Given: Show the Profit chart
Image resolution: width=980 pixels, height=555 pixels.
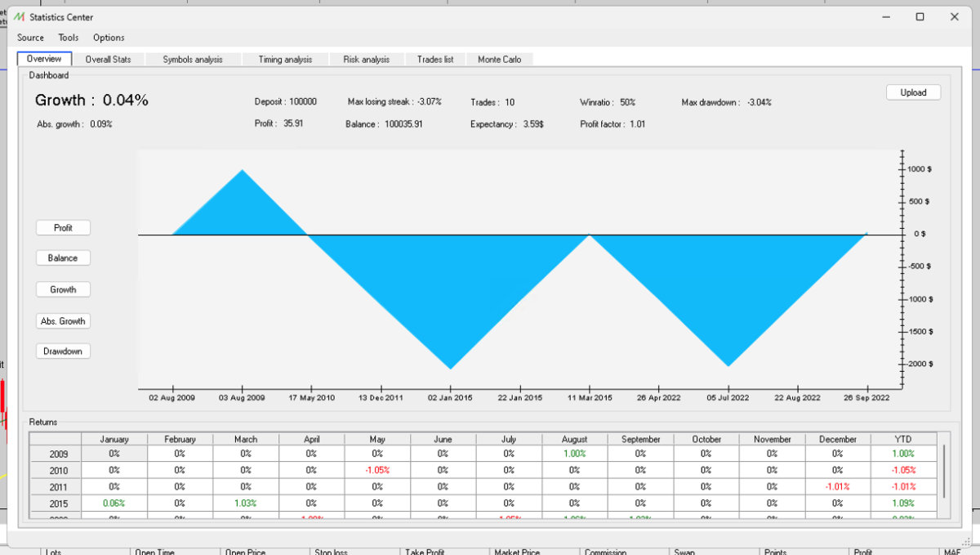Looking at the screenshot, I should pyautogui.click(x=63, y=228).
